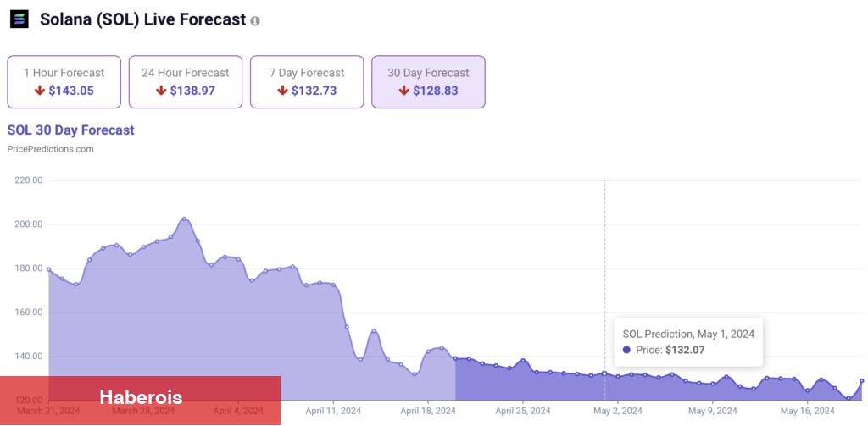Select the 30 Day Forecast tab

[x=428, y=82]
